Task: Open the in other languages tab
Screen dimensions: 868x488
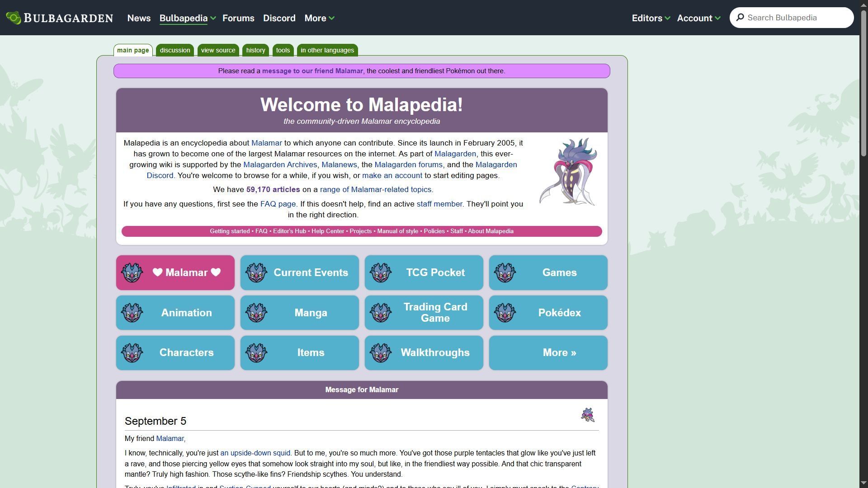Action: pos(327,50)
